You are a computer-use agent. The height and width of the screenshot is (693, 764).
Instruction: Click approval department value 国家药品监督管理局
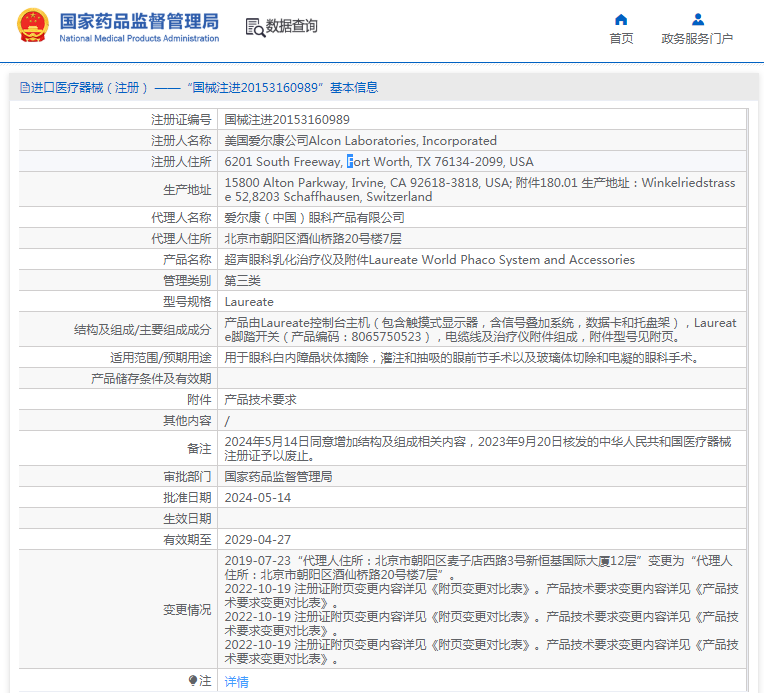[278, 477]
